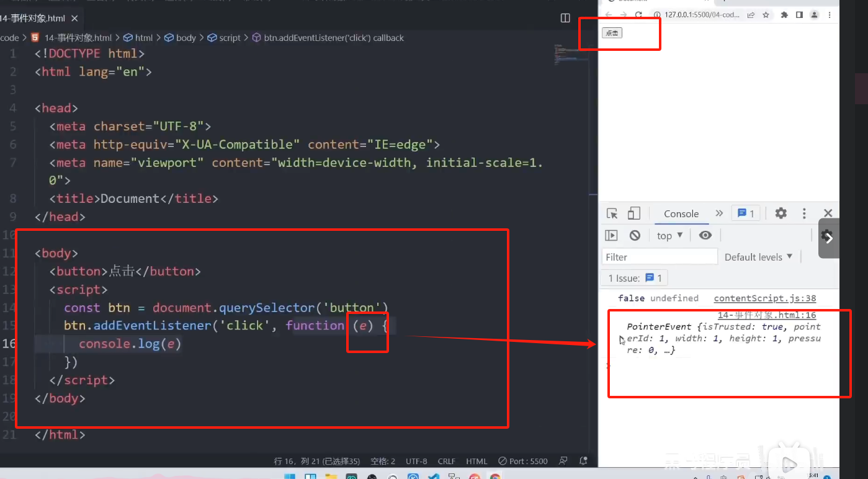
Task: Go forward in browser history
Action: click(x=624, y=15)
